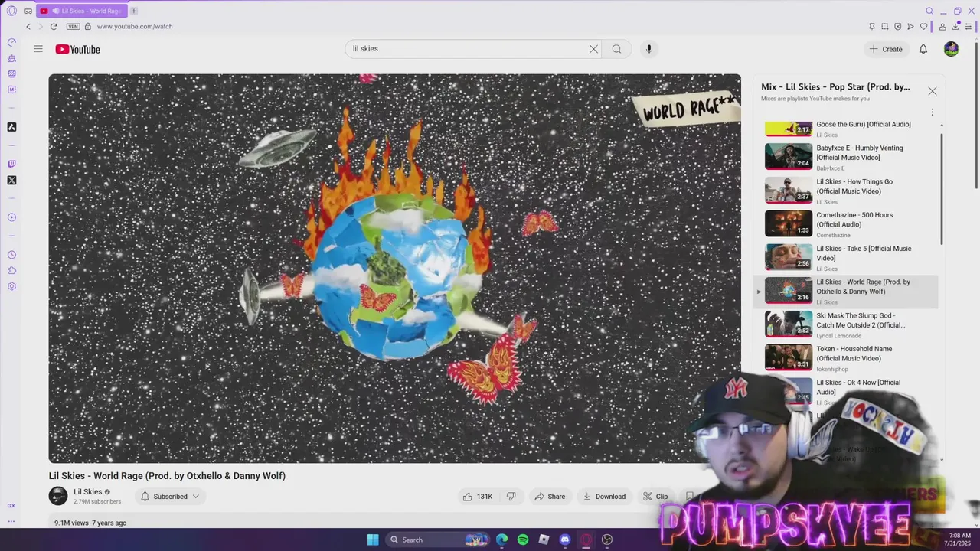Open the Lil Skies channel avatar
980x551 pixels.
[58, 496]
